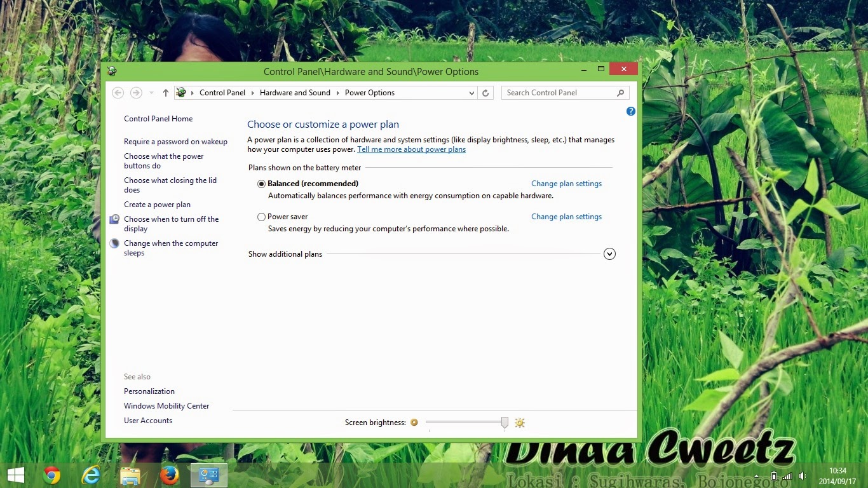Open Help via the blue question mark

[630, 111]
